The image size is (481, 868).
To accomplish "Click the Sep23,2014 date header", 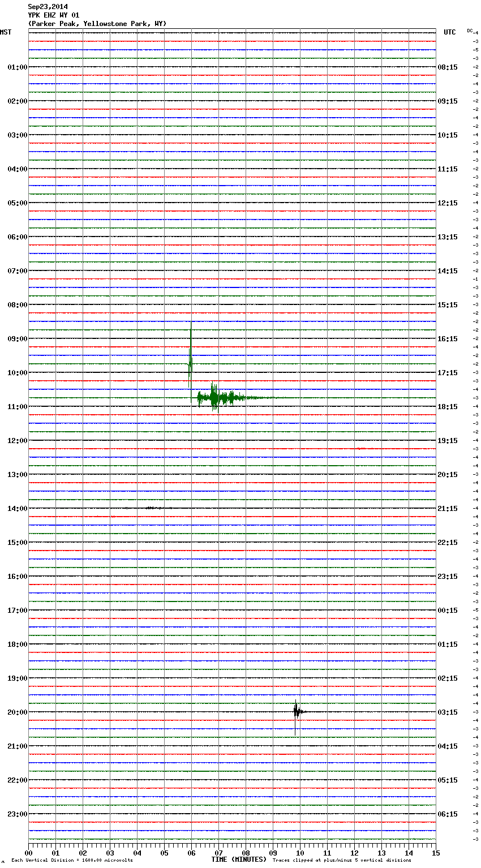I will [x=48, y=7].
